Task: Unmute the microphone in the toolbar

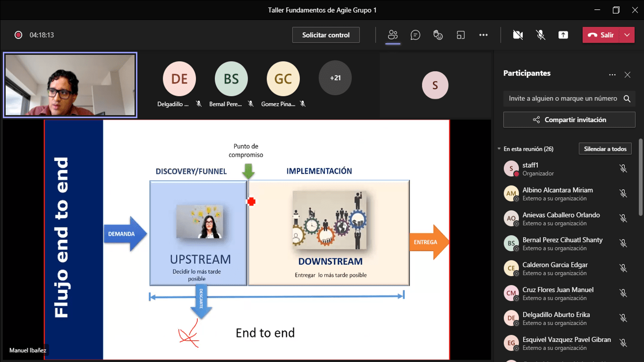Action: click(x=541, y=35)
